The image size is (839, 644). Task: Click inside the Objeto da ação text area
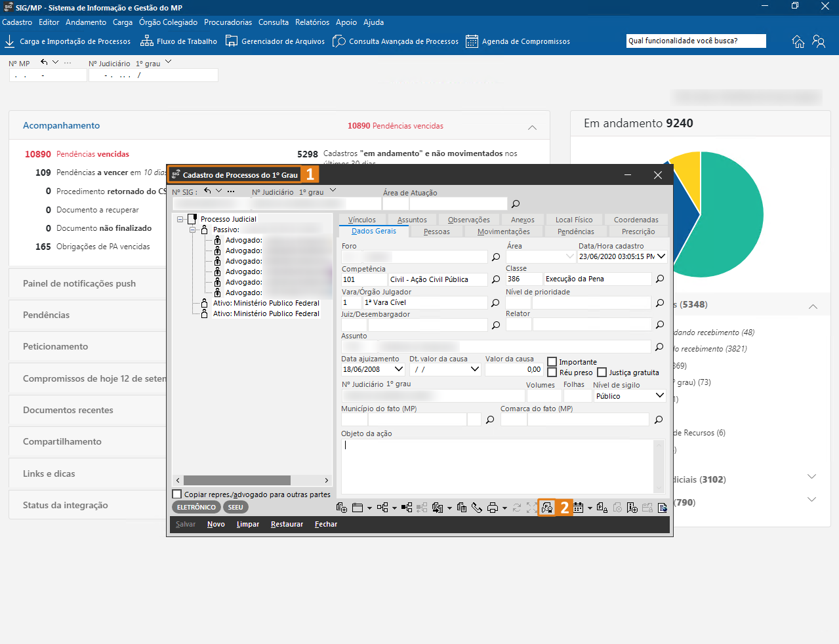(497, 466)
